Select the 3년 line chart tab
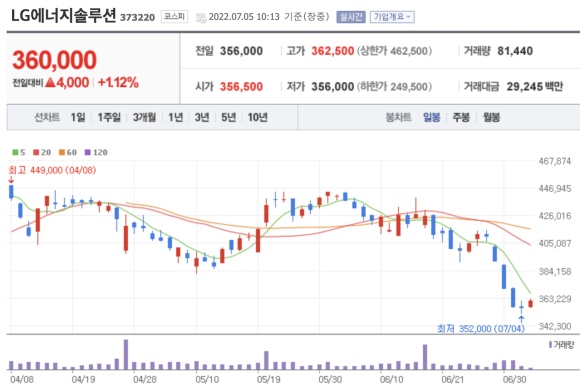 coord(202,118)
